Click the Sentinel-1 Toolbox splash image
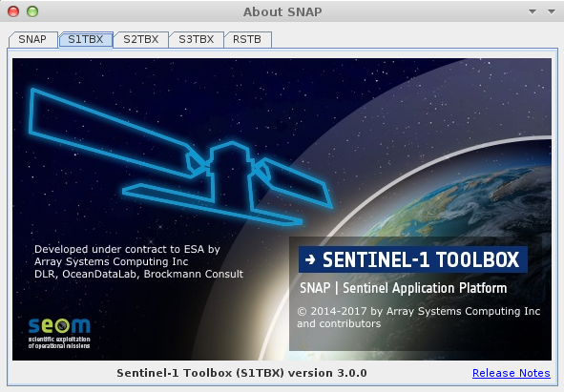This screenshot has width=564, height=392. (282, 209)
